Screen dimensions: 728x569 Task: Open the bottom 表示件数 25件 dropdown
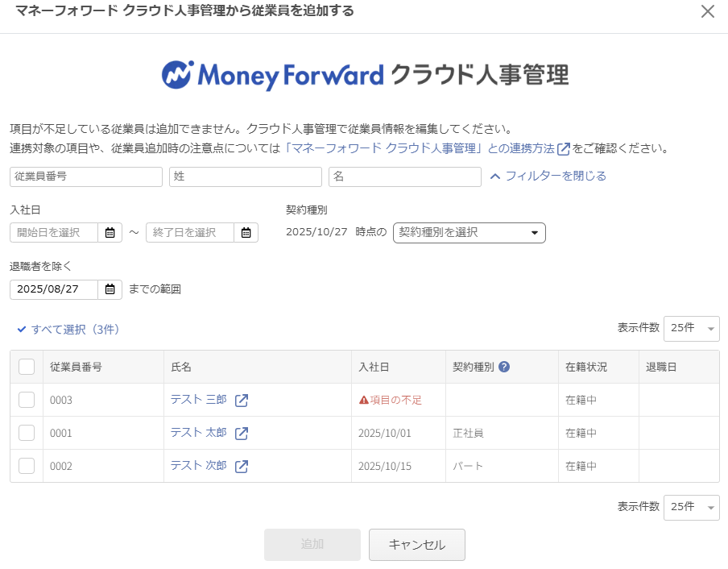tap(691, 507)
